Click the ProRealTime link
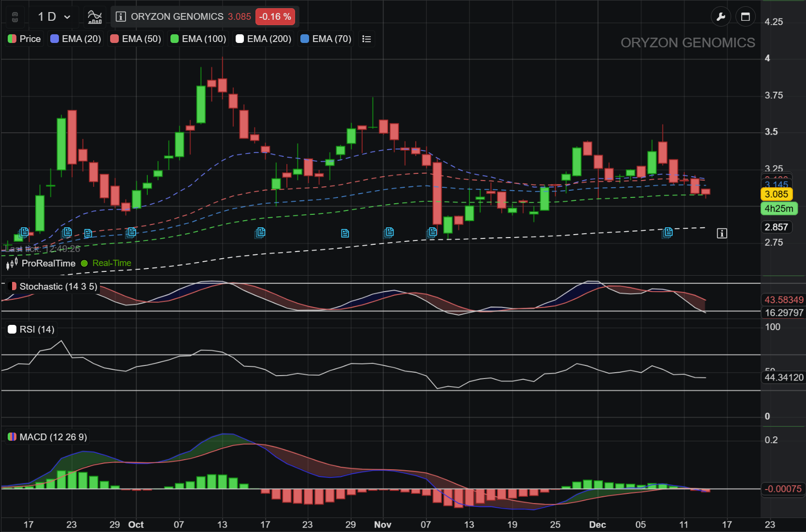 (x=48, y=264)
